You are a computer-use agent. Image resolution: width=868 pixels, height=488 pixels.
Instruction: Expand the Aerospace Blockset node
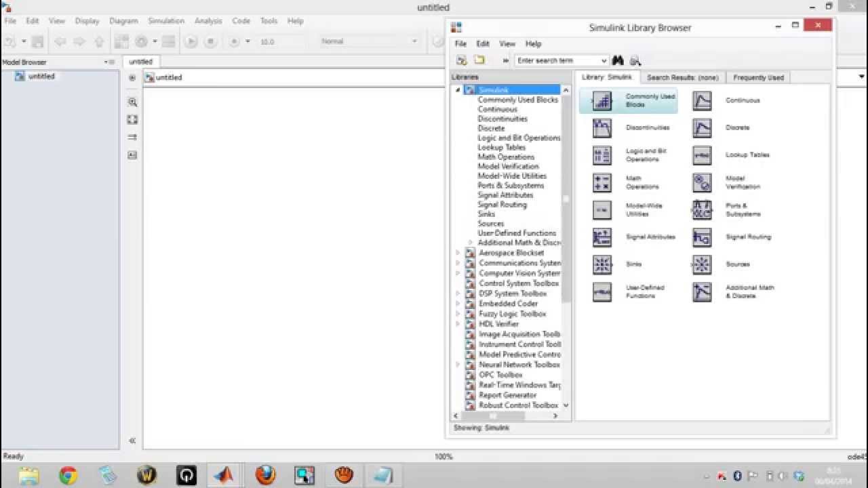point(458,253)
